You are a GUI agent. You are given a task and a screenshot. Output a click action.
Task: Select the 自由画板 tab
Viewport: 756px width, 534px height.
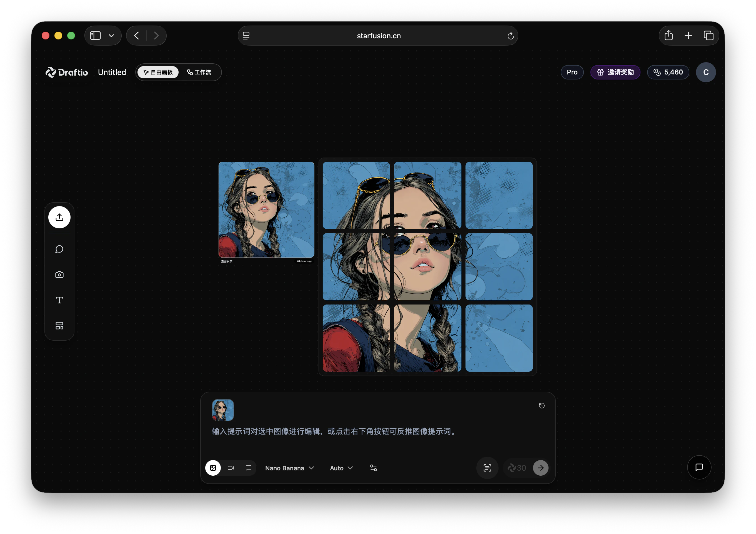coord(158,72)
